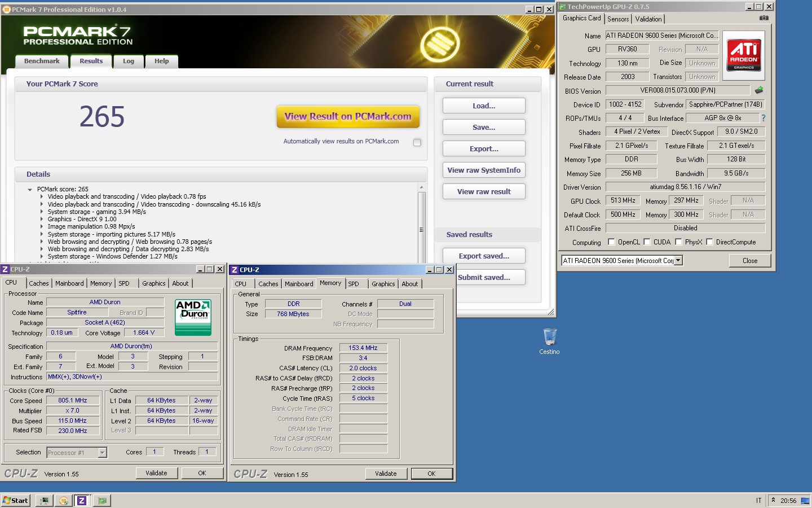Expand the System storage importing pictures row

tap(42, 234)
